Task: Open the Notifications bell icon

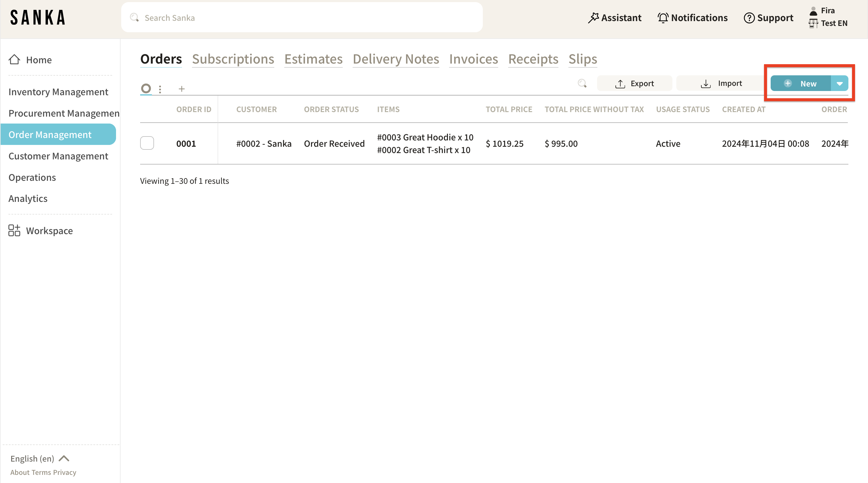Action: click(663, 18)
